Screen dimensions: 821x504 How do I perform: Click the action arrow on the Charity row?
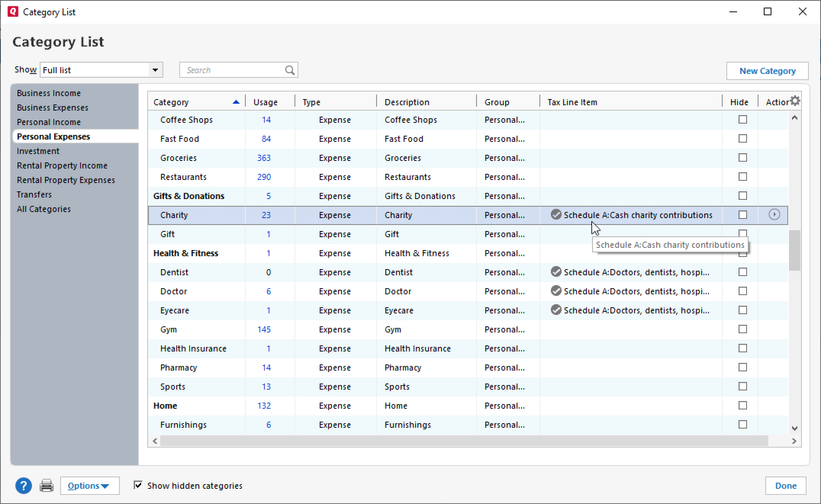click(x=774, y=215)
